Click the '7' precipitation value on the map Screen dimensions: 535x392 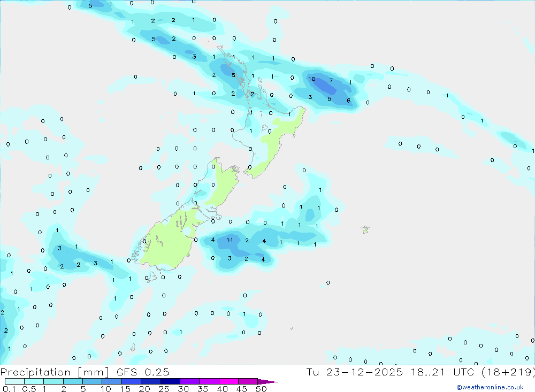click(331, 81)
